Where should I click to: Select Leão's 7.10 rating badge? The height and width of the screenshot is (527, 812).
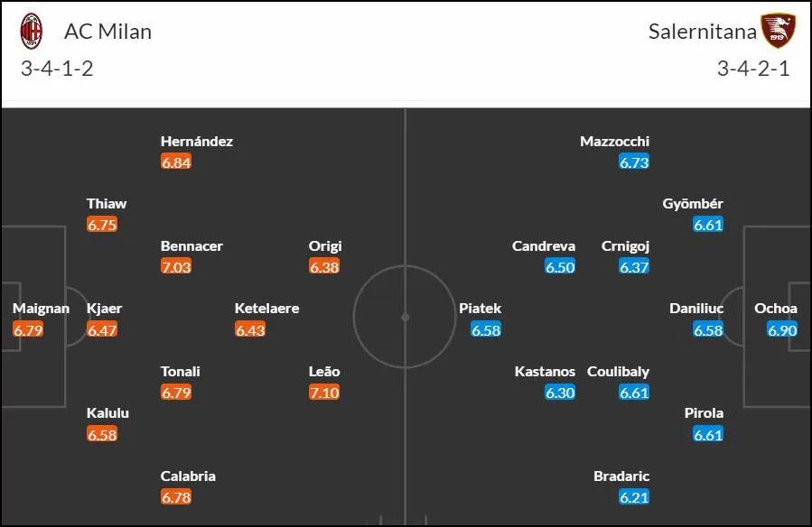[324, 393]
